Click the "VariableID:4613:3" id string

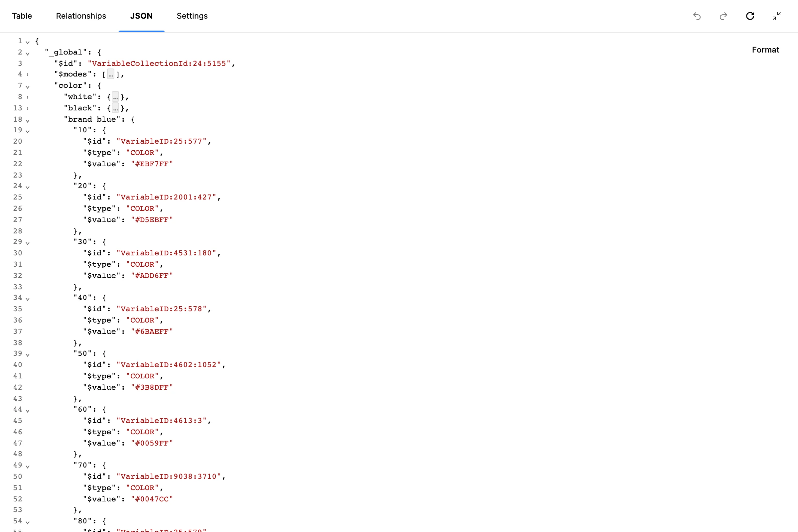click(162, 421)
